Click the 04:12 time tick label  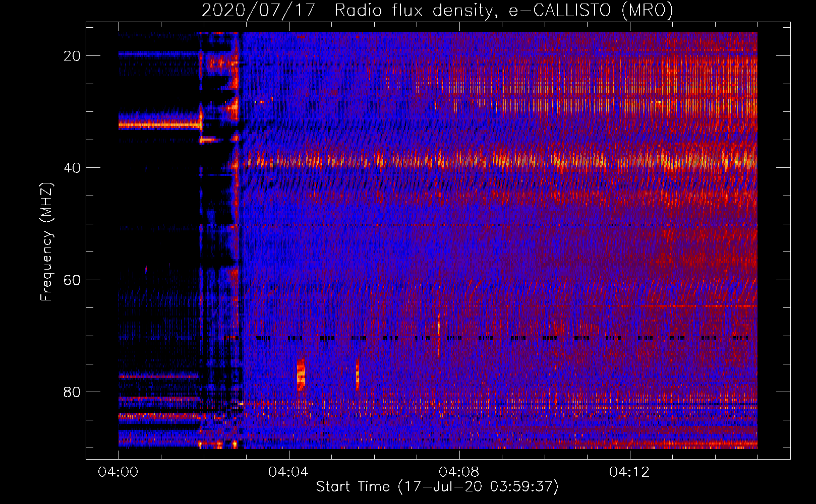(629, 472)
